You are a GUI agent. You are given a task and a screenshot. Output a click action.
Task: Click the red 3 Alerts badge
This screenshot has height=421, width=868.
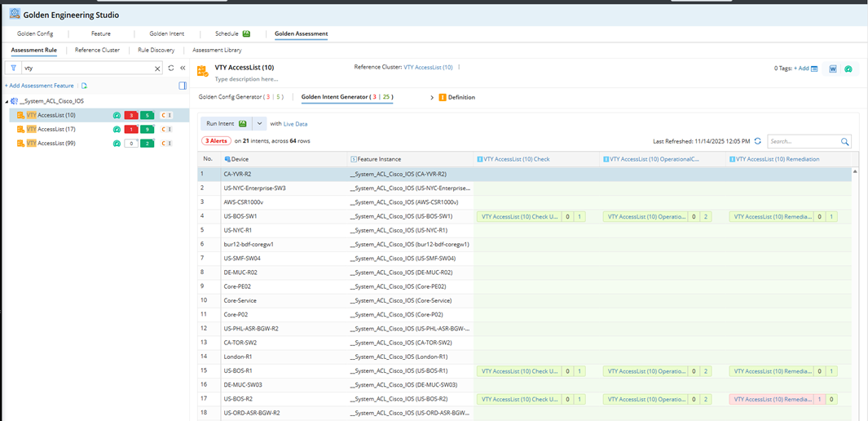(216, 140)
